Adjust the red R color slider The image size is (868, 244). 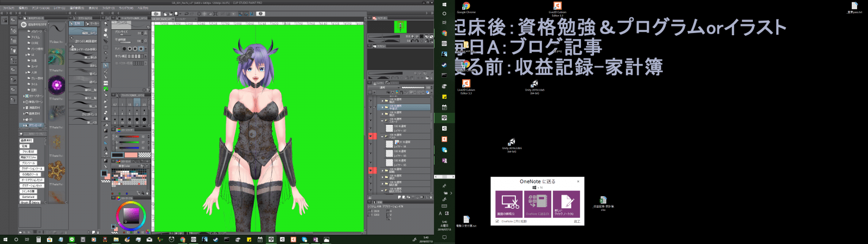coord(129,137)
